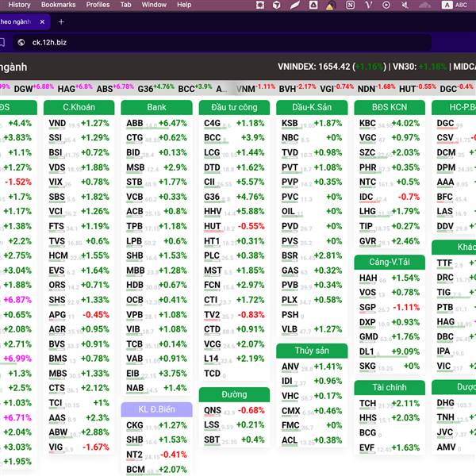This screenshot has width=476, height=476.
Task: Click the V-shaped icon in the menu bar
Action: (368, 5)
